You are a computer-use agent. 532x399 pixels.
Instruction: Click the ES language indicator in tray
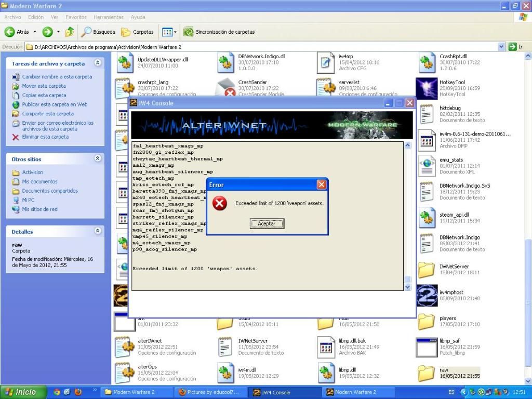tap(451, 392)
